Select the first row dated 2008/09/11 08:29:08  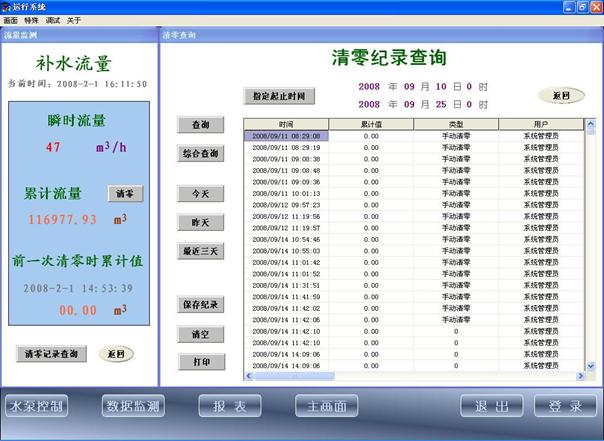(x=286, y=135)
